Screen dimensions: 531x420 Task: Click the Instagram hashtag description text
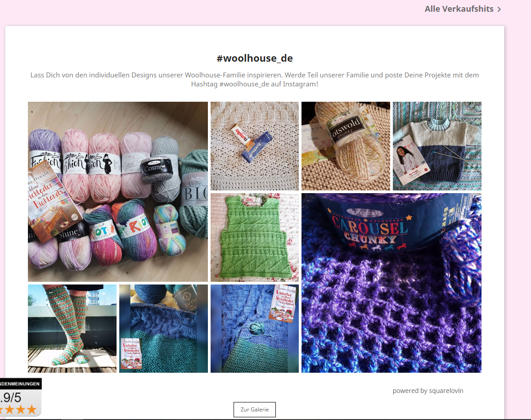point(255,80)
